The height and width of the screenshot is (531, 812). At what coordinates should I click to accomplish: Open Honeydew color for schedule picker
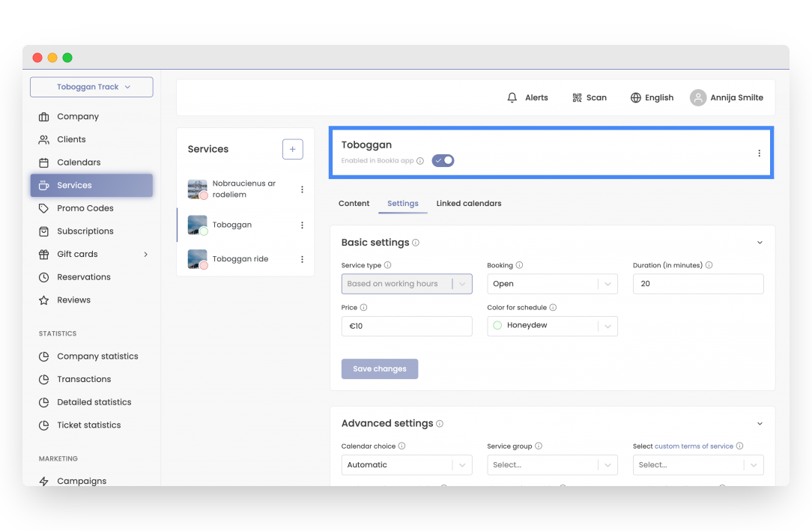[552, 326]
